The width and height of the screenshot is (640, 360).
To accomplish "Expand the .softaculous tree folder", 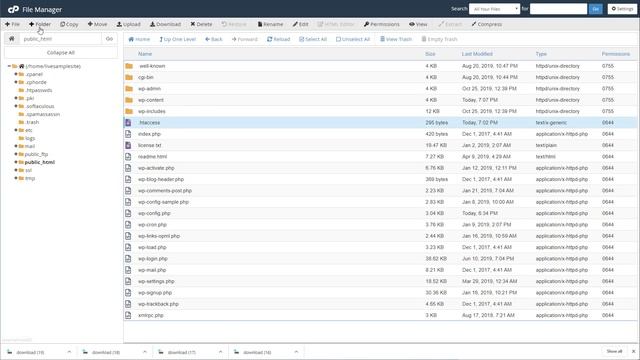I will [x=16, y=106].
